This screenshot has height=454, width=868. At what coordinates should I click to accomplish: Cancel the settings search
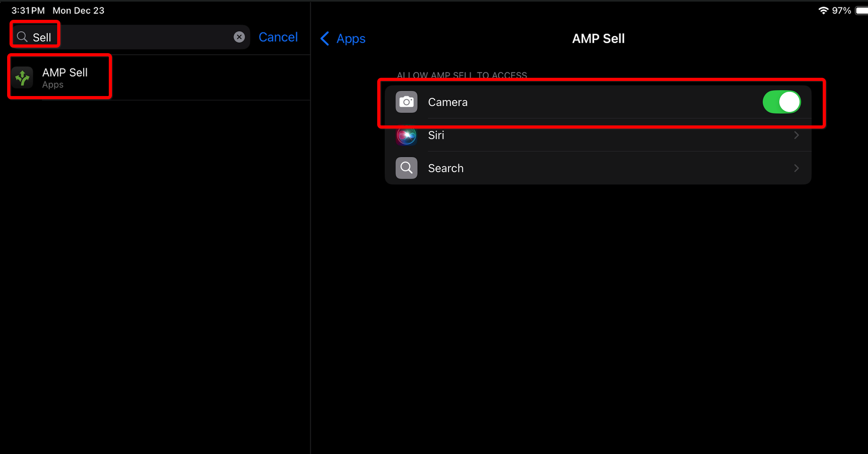point(278,37)
